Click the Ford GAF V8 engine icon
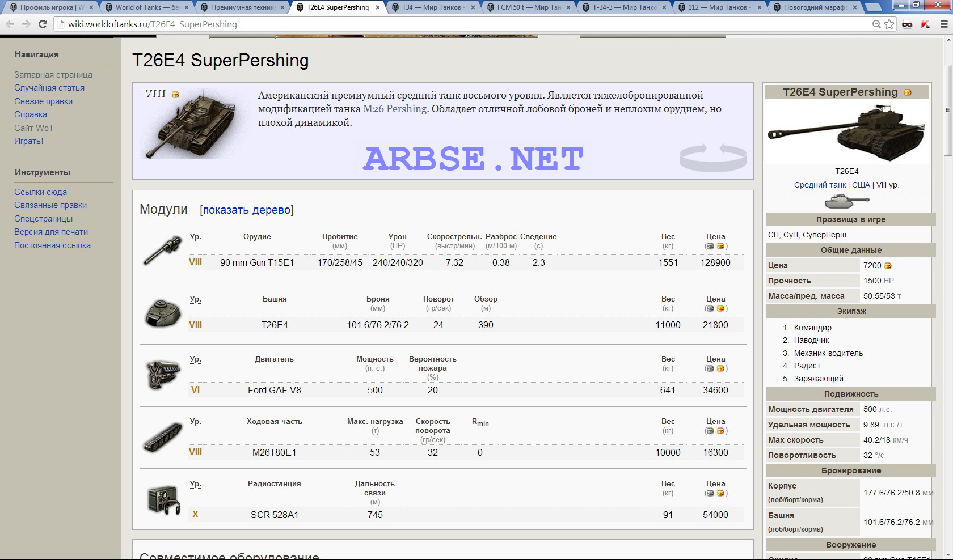953x560 pixels. click(163, 375)
